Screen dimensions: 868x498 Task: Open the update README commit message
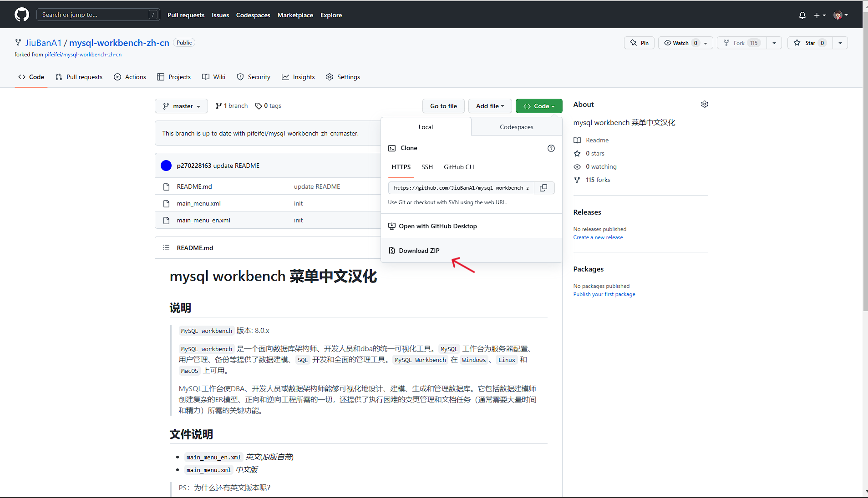[x=236, y=166]
